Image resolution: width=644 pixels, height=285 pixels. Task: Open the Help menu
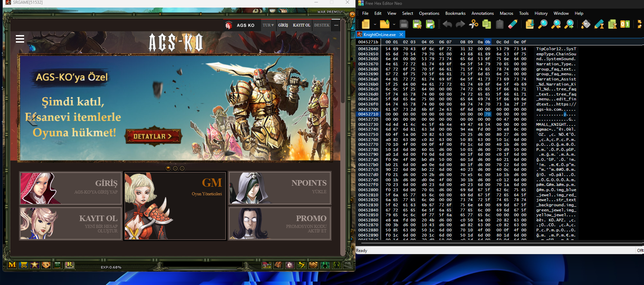[x=579, y=13]
